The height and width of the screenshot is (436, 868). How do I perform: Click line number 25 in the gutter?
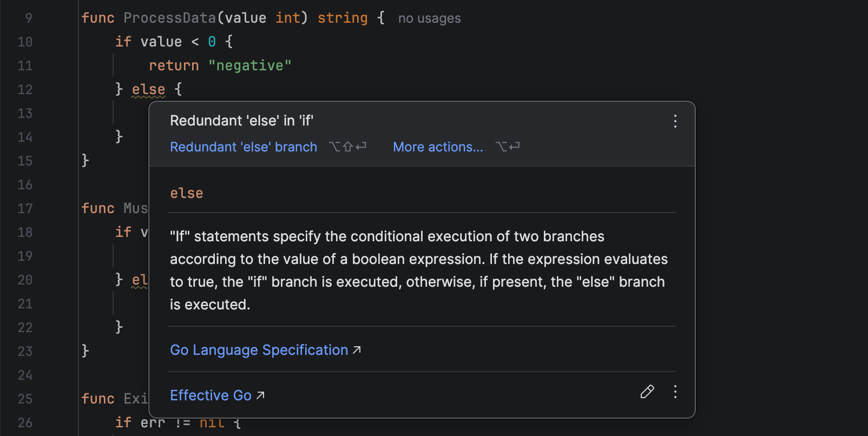(25, 399)
